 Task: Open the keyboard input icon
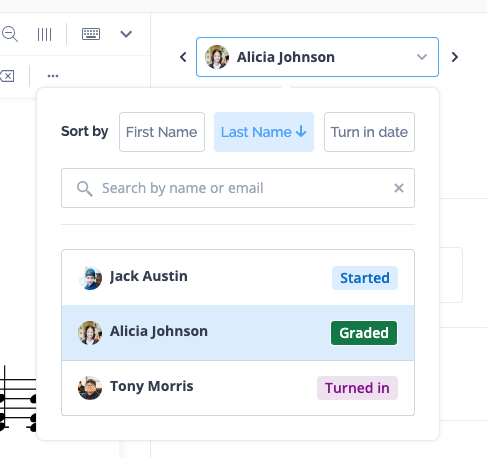91,34
